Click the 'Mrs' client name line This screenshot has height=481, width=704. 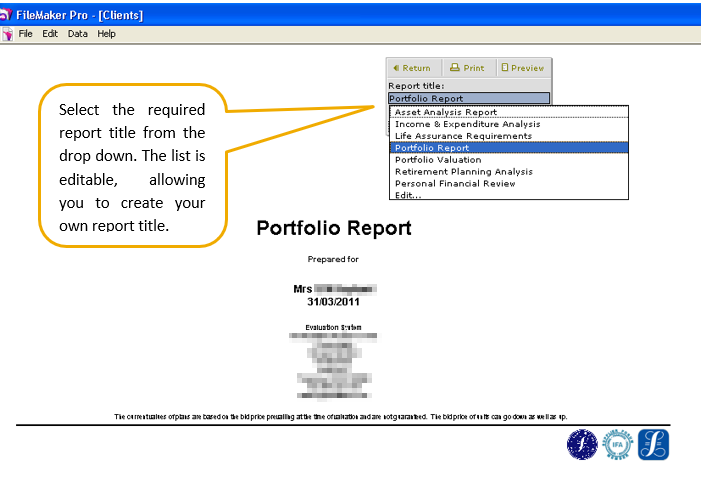tap(334, 289)
